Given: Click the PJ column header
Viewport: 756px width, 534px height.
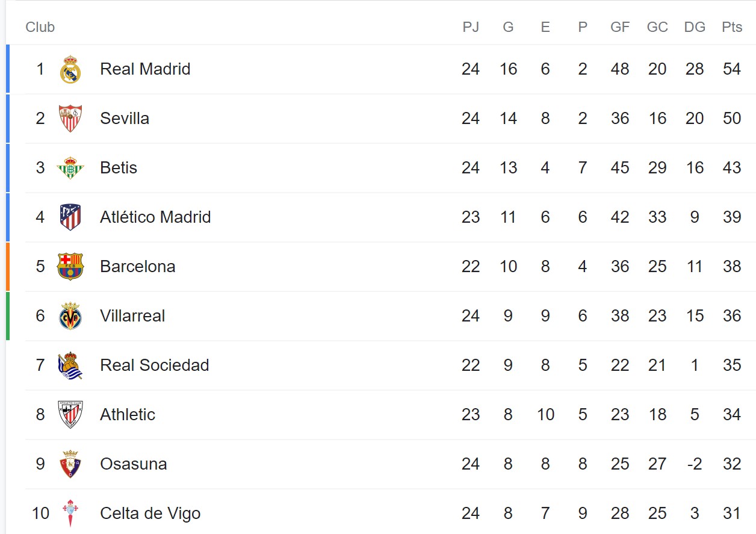Looking at the screenshot, I should [471, 27].
